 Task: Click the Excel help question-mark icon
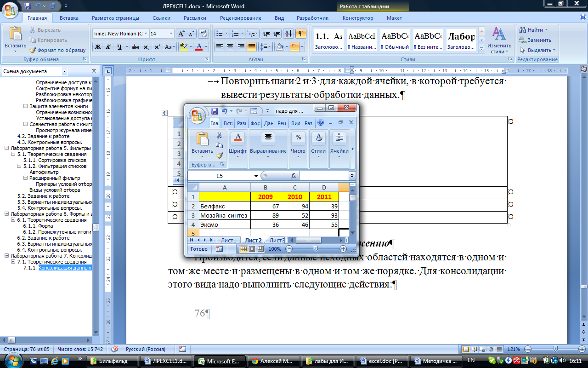point(321,123)
